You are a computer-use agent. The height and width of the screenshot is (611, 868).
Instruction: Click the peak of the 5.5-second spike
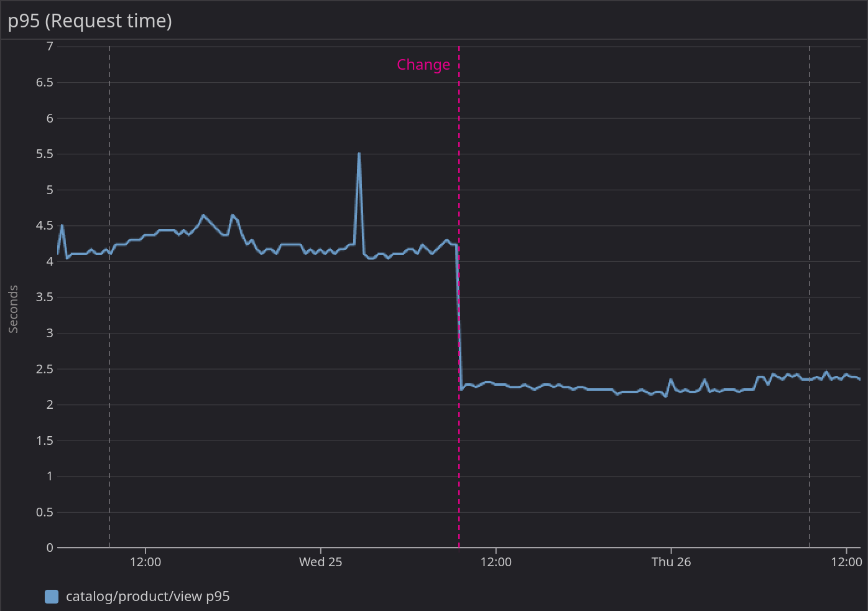[359, 153]
